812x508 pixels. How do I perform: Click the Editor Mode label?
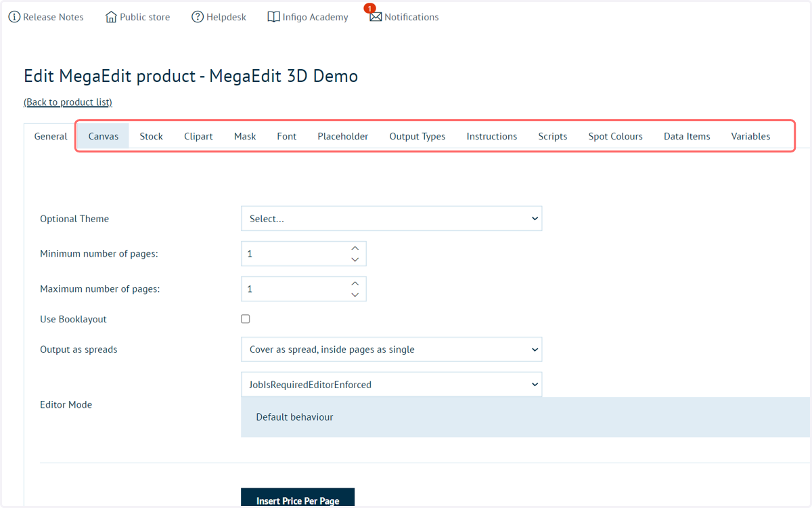(x=66, y=404)
